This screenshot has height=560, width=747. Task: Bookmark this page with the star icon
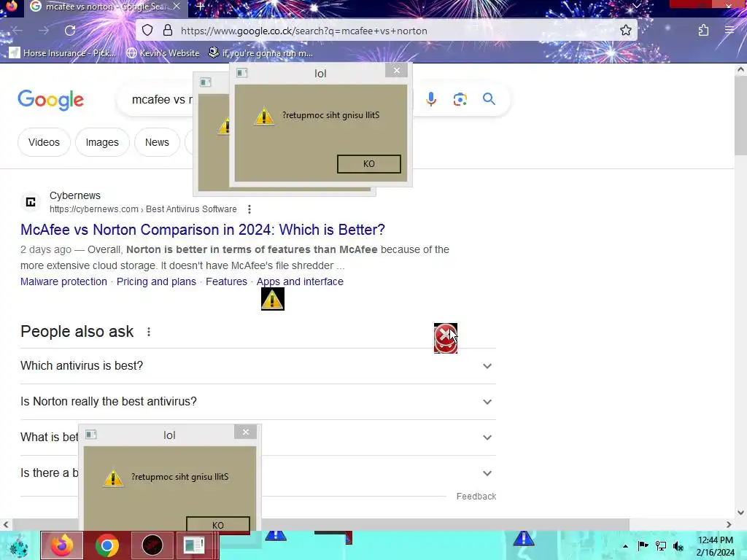625,31
